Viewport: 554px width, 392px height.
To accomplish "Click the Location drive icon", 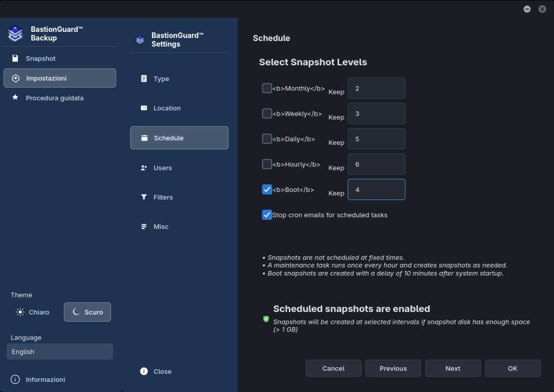I will [x=144, y=108].
